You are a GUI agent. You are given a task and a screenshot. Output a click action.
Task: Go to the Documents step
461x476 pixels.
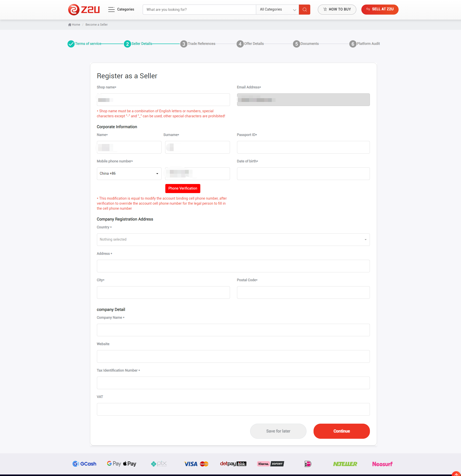309,44
